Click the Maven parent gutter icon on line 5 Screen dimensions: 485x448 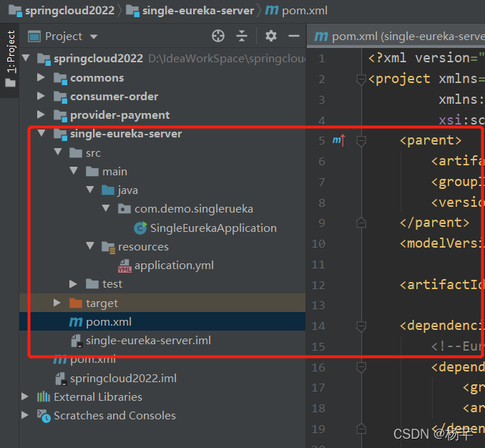coord(338,140)
